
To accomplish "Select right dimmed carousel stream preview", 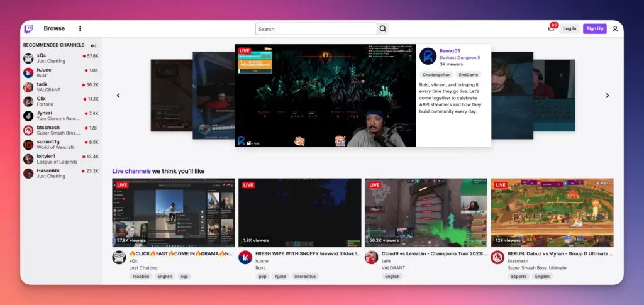I will 555,95.
